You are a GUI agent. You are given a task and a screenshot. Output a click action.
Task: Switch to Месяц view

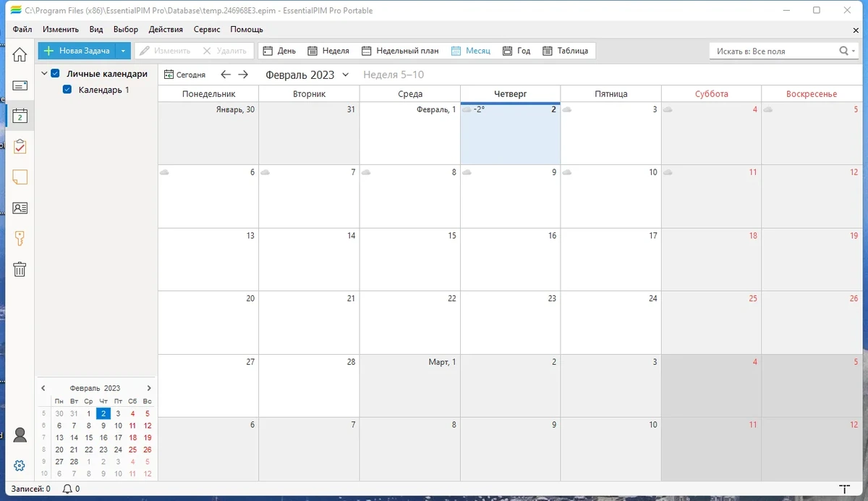[470, 51]
